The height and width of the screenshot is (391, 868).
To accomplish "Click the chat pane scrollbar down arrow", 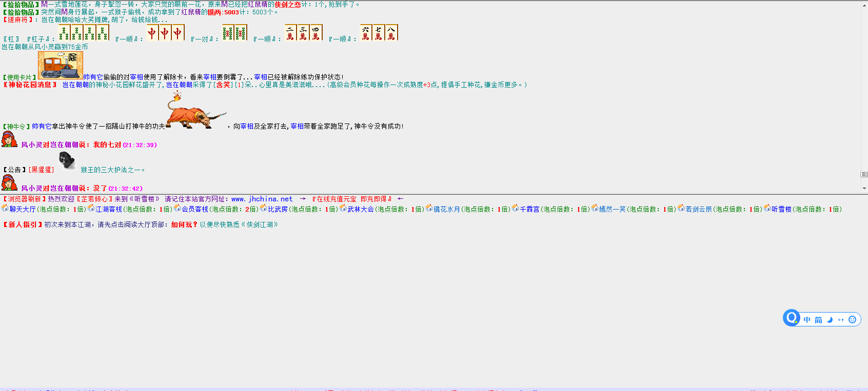I will click(x=864, y=188).
